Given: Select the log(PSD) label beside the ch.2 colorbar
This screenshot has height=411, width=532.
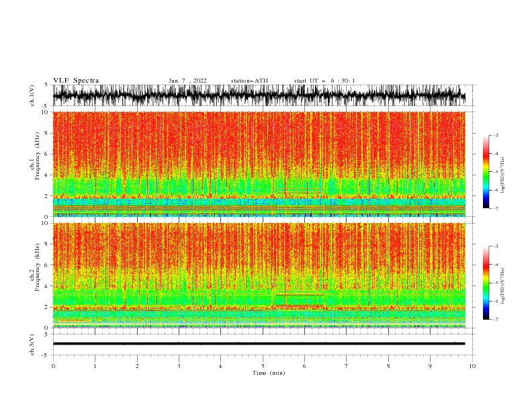Looking at the screenshot, I should click(503, 286).
